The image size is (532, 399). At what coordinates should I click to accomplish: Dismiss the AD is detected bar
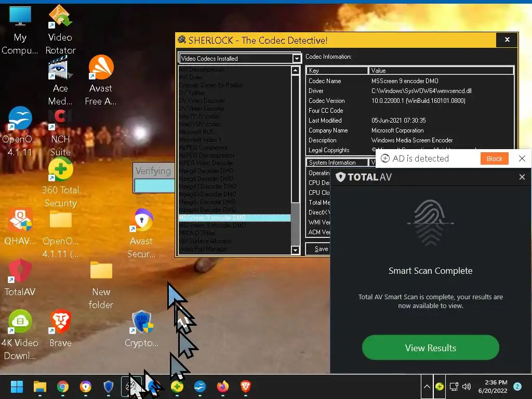(x=522, y=158)
